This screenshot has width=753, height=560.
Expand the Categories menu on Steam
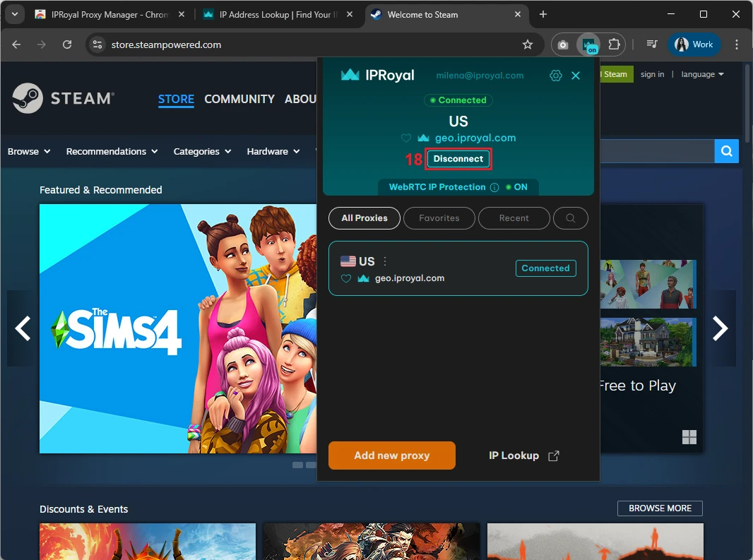(x=202, y=151)
